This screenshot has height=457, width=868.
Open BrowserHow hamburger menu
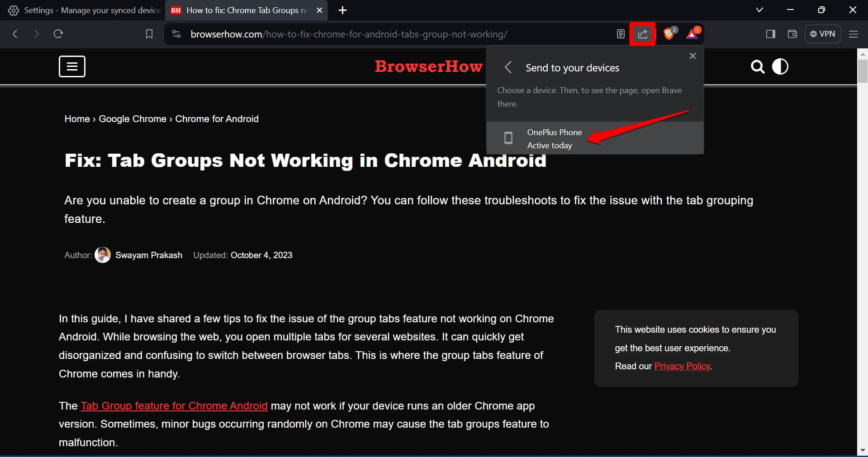72,66
